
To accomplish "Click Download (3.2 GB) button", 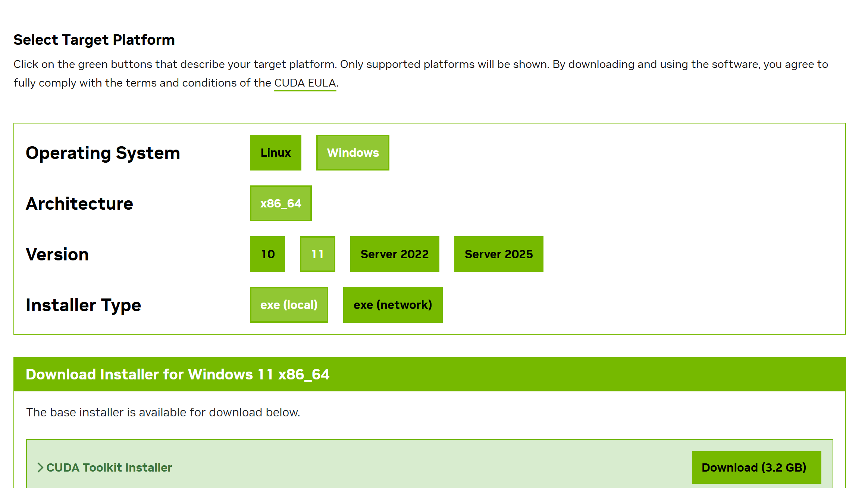I will click(x=756, y=467).
